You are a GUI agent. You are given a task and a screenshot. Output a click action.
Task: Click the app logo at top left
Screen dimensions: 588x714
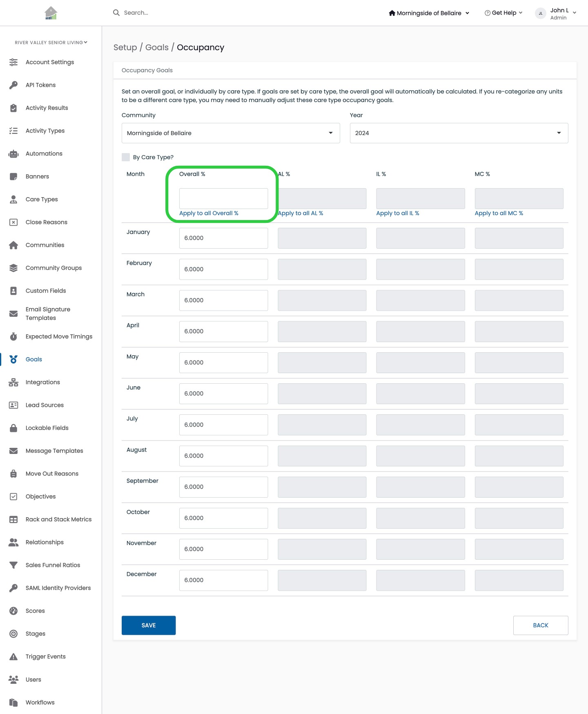[x=51, y=13]
